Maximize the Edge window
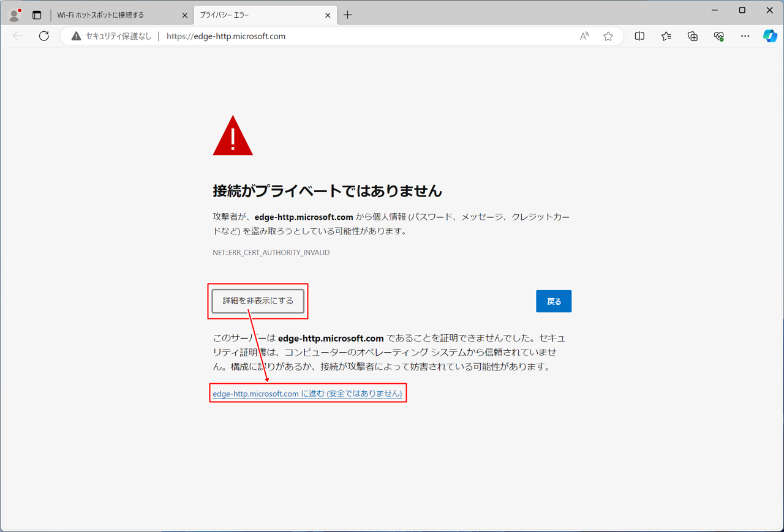784x532 pixels. click(x=742, y=10)
